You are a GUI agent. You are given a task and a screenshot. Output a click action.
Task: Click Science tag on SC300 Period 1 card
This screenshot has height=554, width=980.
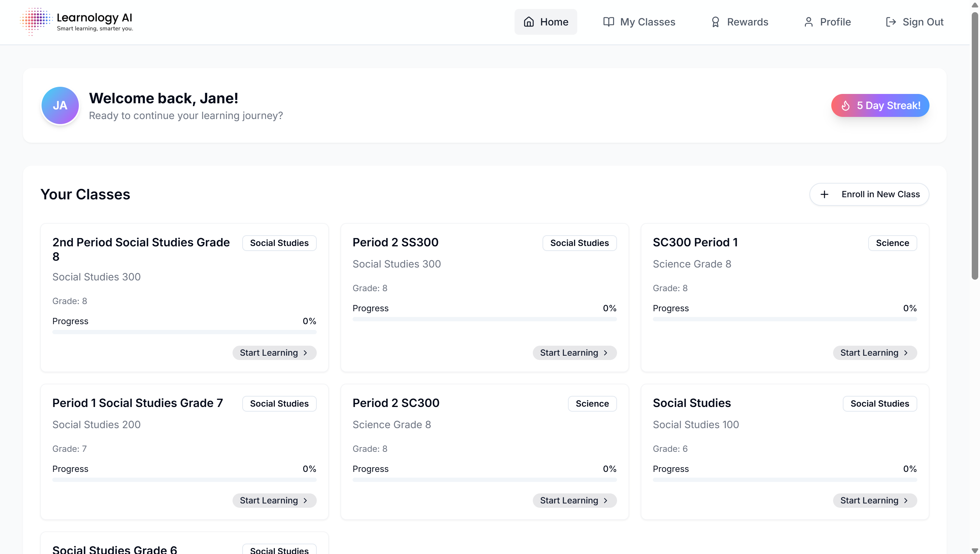click(892, 243)
